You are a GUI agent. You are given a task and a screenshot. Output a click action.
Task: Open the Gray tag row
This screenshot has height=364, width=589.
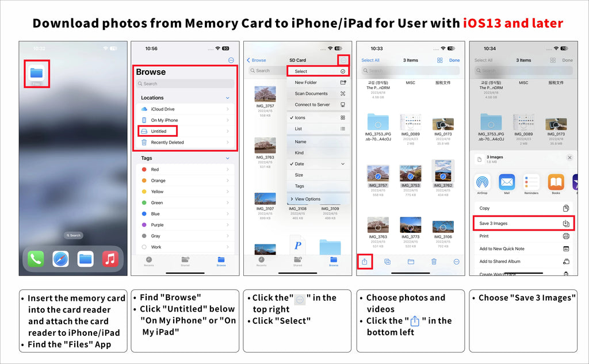click(x=185, y=236)
